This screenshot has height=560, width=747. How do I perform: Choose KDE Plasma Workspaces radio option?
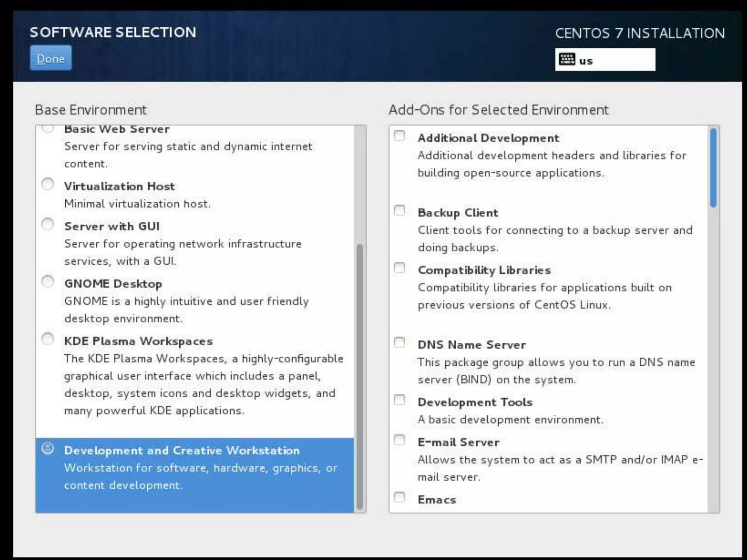tap(48, 339)
